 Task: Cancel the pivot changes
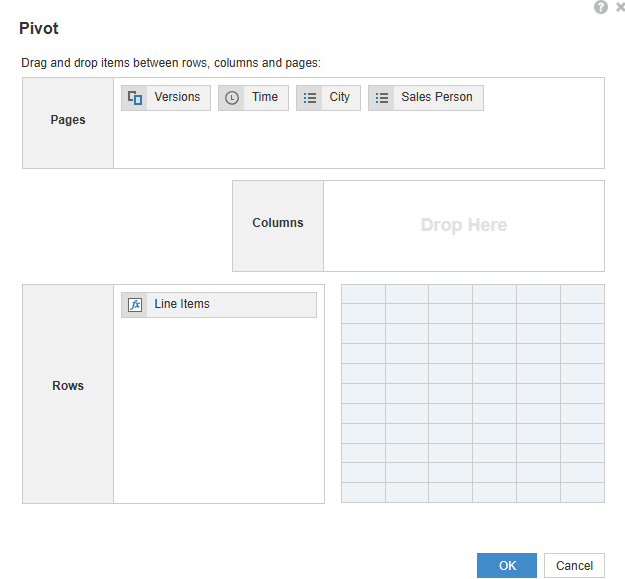(x=574, y=565)
